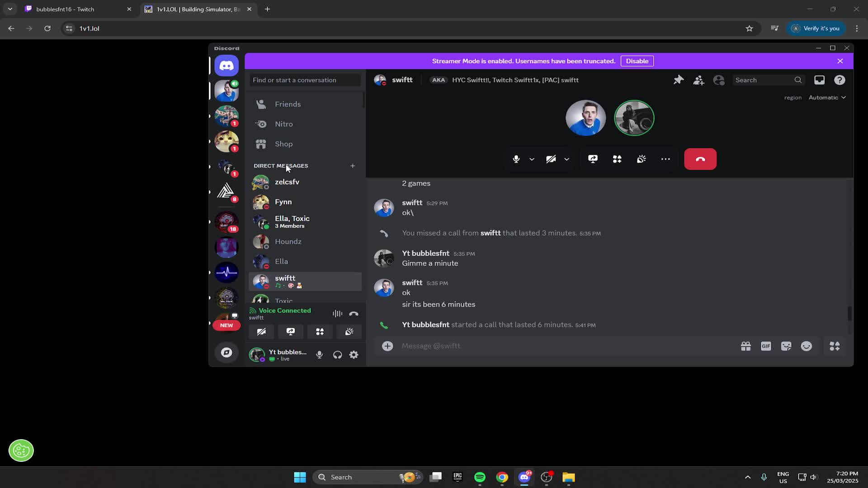This screenshot has height=488, width=868.
Task: Dismiss the Streamer Mode banner
Action: pyautogui.click(x=840, y=61)
